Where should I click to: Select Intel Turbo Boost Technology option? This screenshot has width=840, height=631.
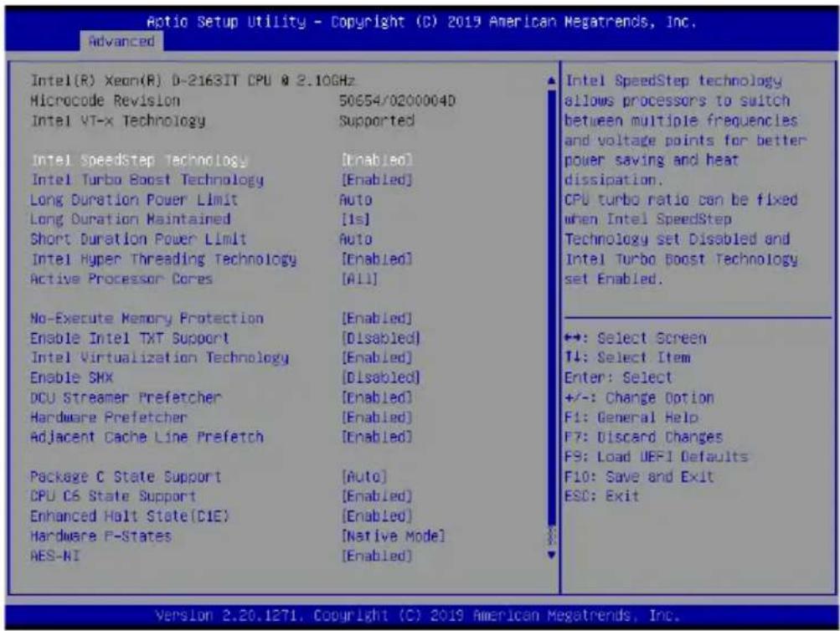pyautogui.click(x=147, y=180)
